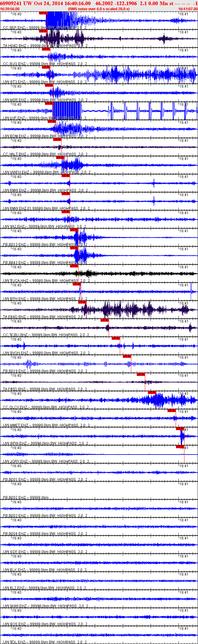198x644 pixels.
Task: Click the red pick marker on the CC SUG EHZ trace
Action: click(46, 49)
